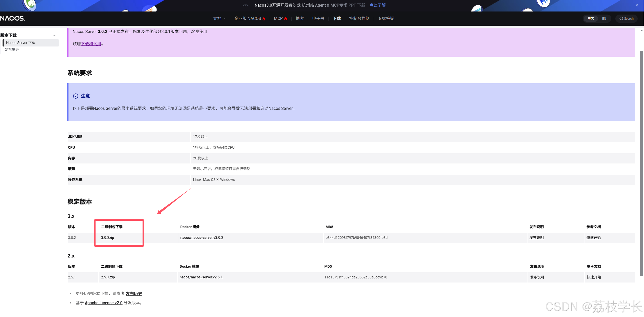Open the 企业版 NACOS menu item
The image size is (644, 317).
point(250,18)
